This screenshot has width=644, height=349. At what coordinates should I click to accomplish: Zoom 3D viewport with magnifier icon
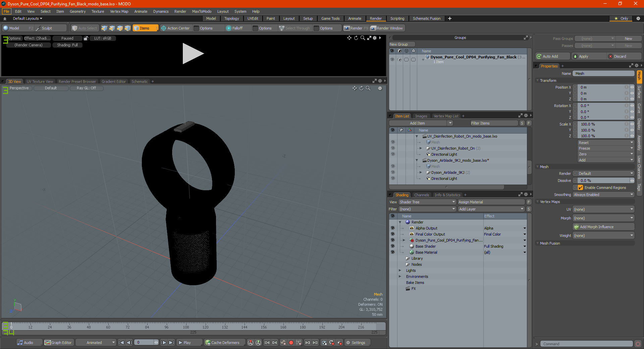point(368,88)
